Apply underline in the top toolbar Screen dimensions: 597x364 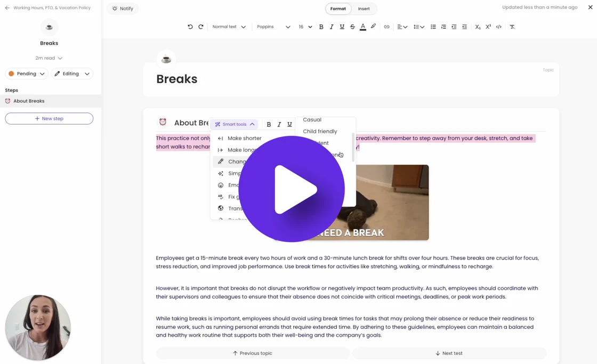tap(342, 27)
